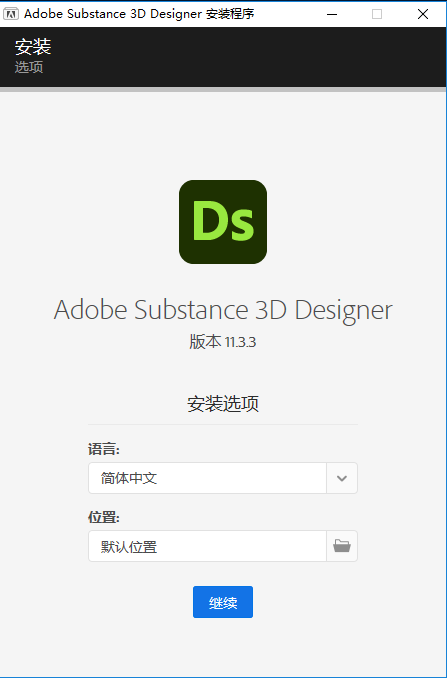Click the Adobe Substance 3D Designer Ds logo

(x=223, y=222)
